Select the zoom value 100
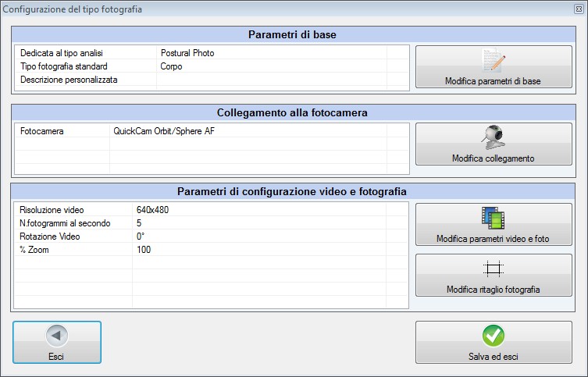The height and width of the screenshot is (377, 588). tap(144, 250)
